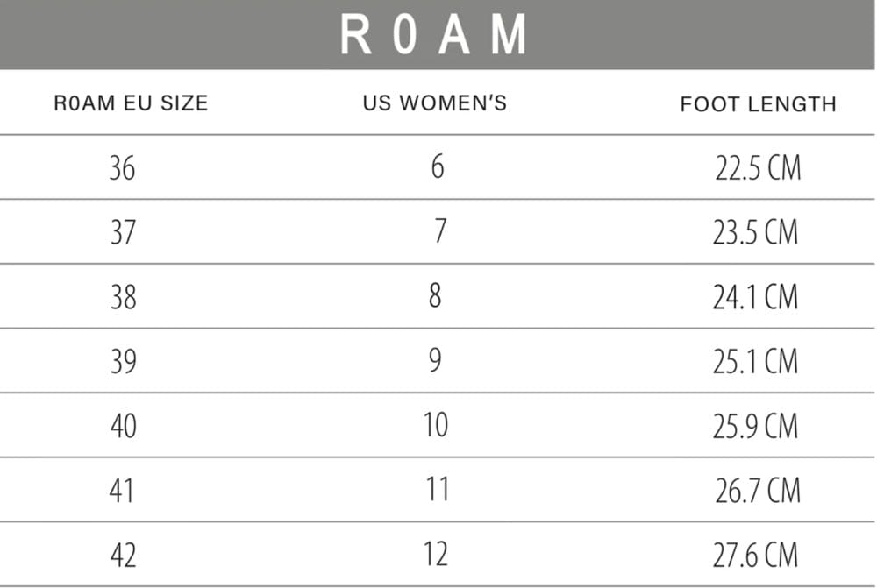The width and height of the screenshot is (877, 588).
Task: Select EU size 40 cell
Action: point(123,426)
